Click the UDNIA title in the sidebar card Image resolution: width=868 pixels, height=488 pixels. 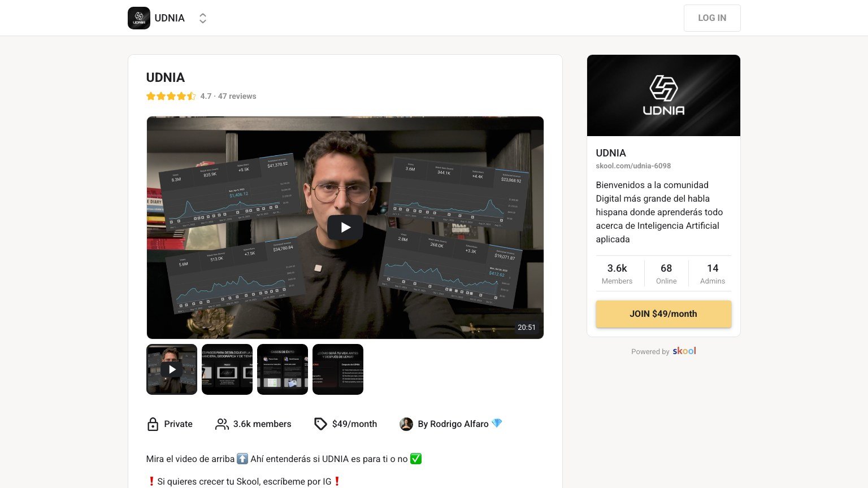coord(611,153)
